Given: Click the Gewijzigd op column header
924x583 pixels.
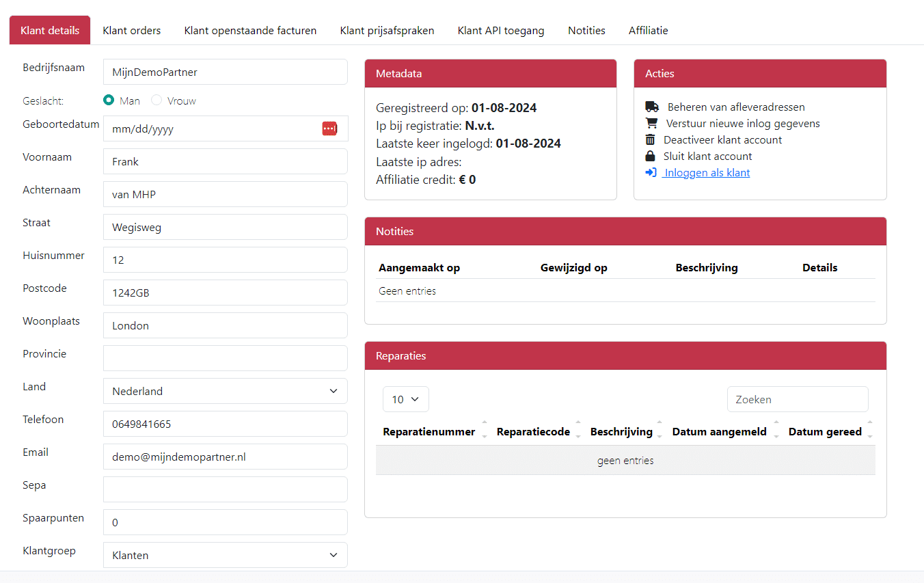Looking at the screenshot, I should click(x=573, y=268).
